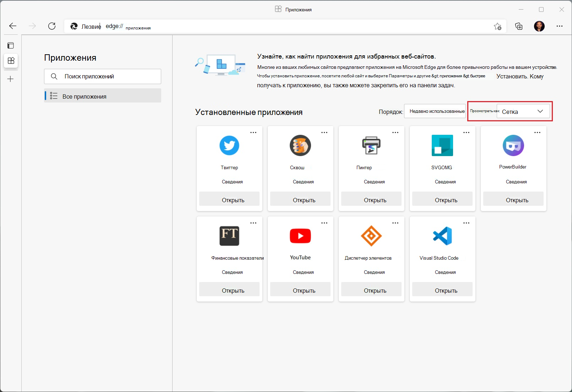The image size is (572, 392).
Task: Open PowerBuilder app with Открыть button
Action: [513, 199]
